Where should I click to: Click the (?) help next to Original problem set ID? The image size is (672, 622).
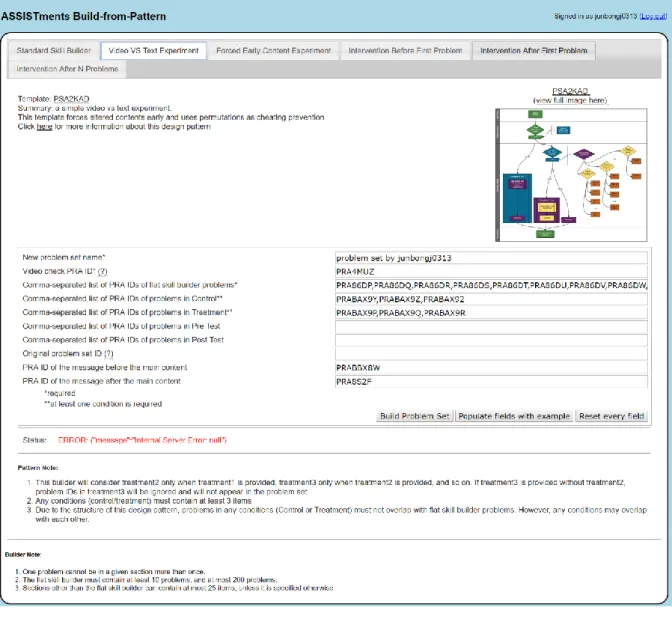point(109,354)
